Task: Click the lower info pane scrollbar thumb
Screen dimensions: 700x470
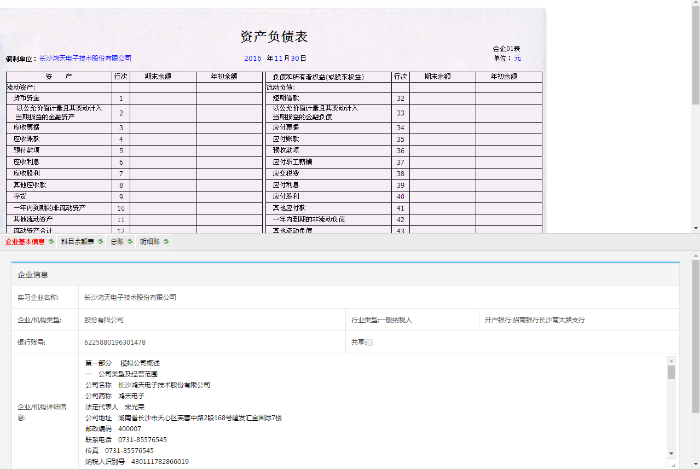Action: (x=696, y=337)
